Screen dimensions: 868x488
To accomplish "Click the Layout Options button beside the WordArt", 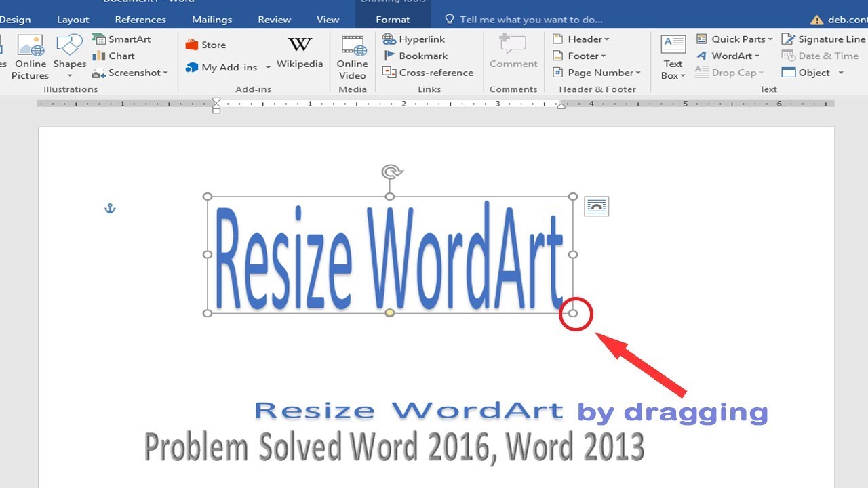I will point(596,206).
